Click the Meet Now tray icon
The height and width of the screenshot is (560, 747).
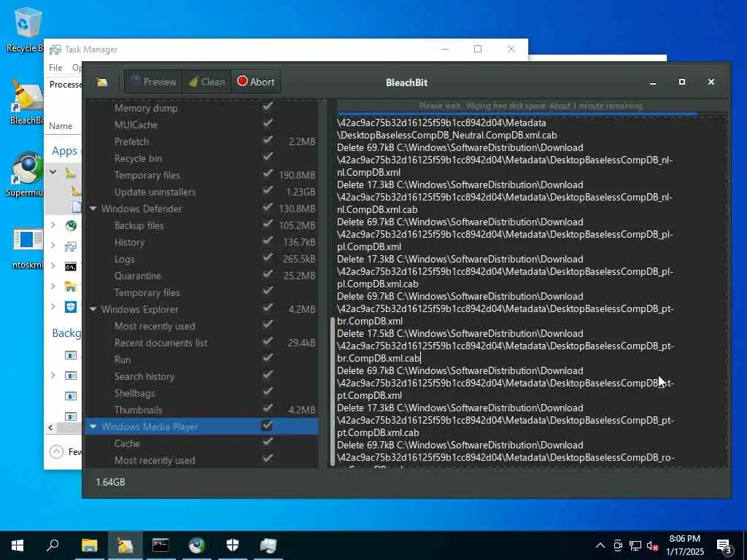(617, 545)
